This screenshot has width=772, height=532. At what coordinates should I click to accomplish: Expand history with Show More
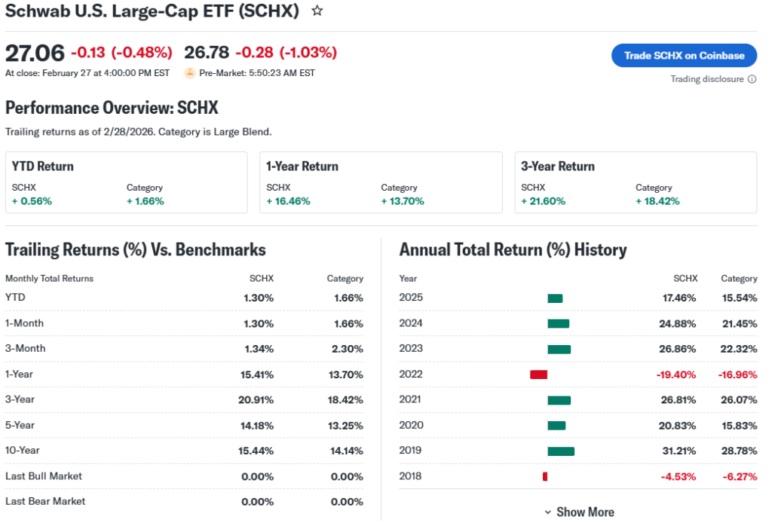pyautogui.click(x=579, y=512)
